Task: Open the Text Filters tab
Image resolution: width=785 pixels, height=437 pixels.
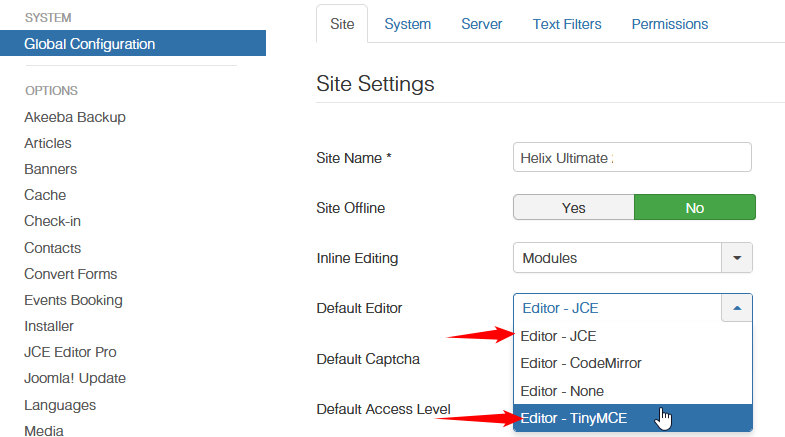Action: (567, 24)
